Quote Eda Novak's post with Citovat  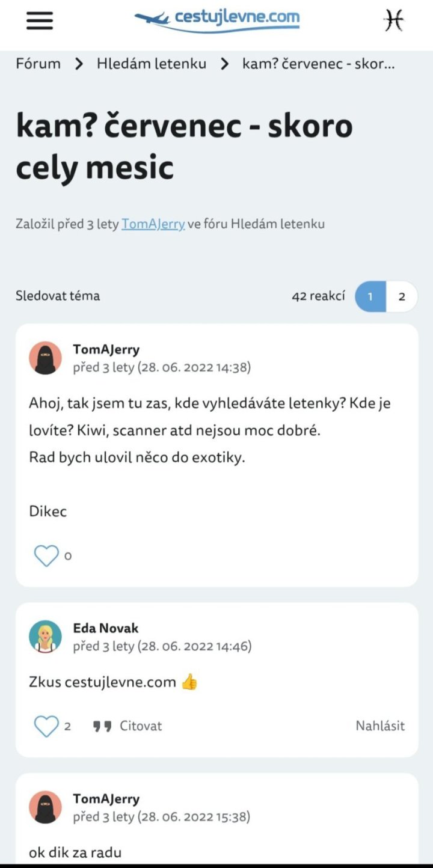[x=128, y=726]
